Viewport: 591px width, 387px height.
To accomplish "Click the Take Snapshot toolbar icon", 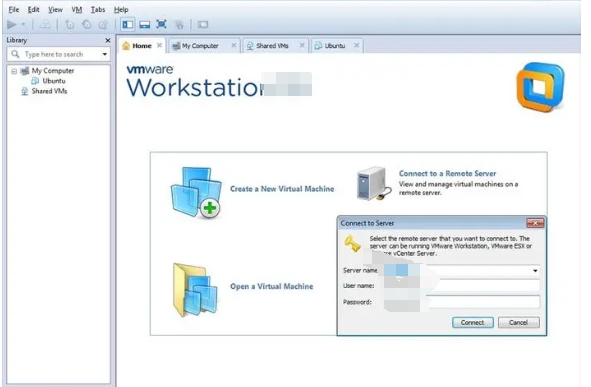I will pyautogui.click(x=70, y=25).
